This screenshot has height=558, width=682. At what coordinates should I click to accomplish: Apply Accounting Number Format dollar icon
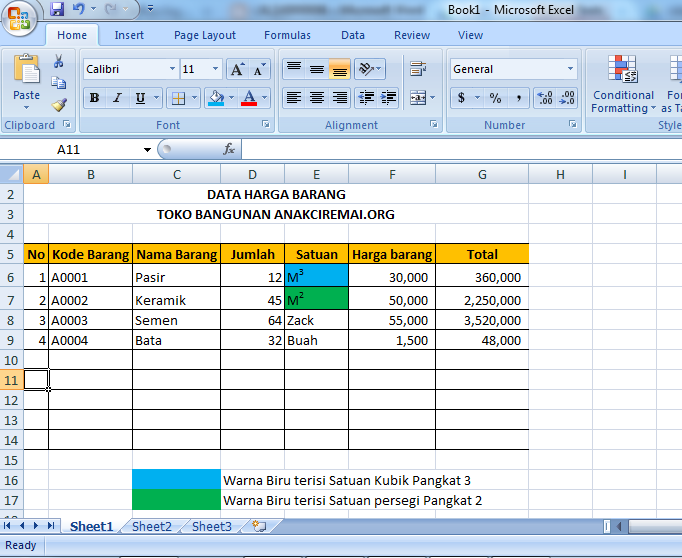point(461,98)
